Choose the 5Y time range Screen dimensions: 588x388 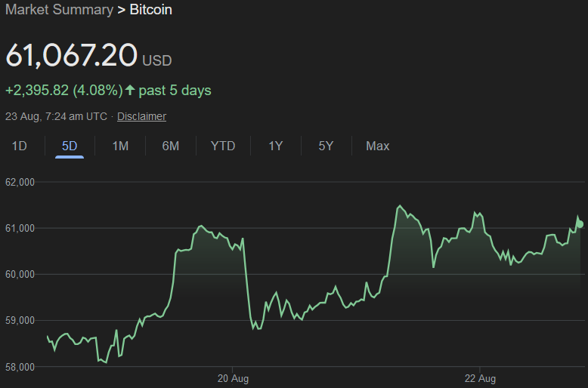coord(326,146)
